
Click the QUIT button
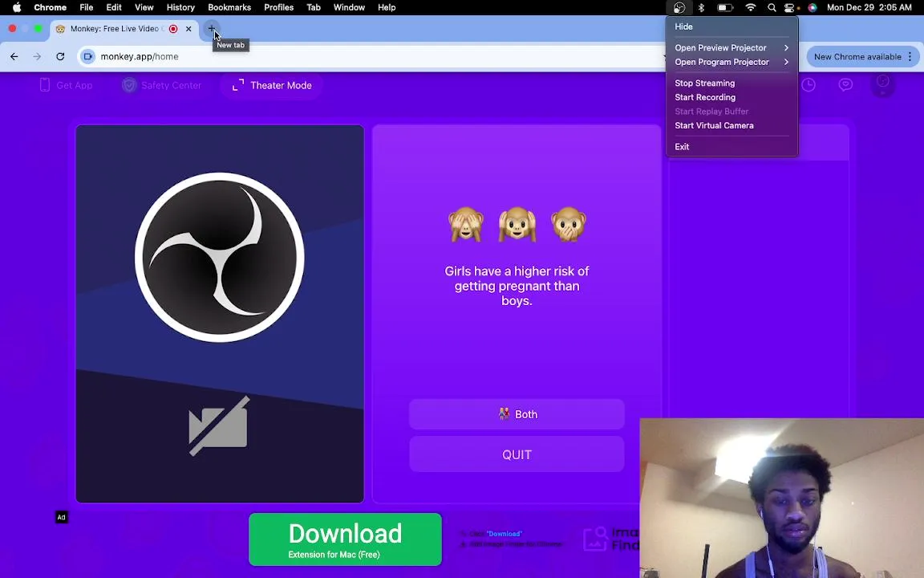(517, 454)
